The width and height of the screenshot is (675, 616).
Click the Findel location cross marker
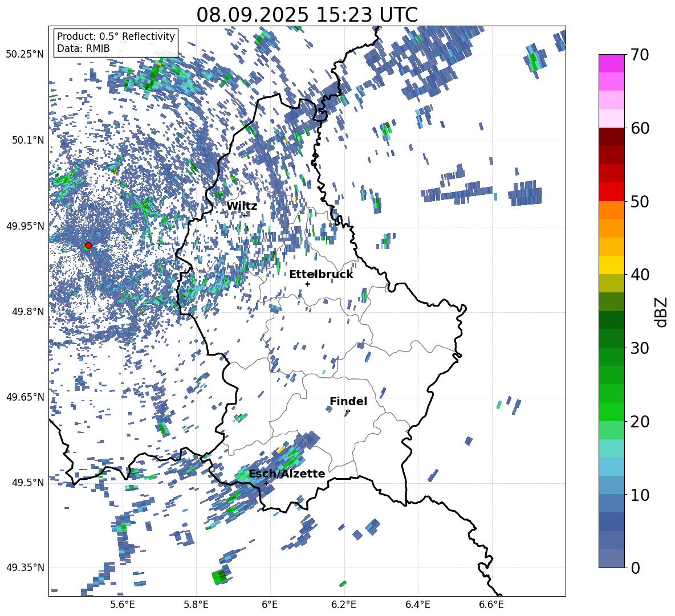[348, 411]
